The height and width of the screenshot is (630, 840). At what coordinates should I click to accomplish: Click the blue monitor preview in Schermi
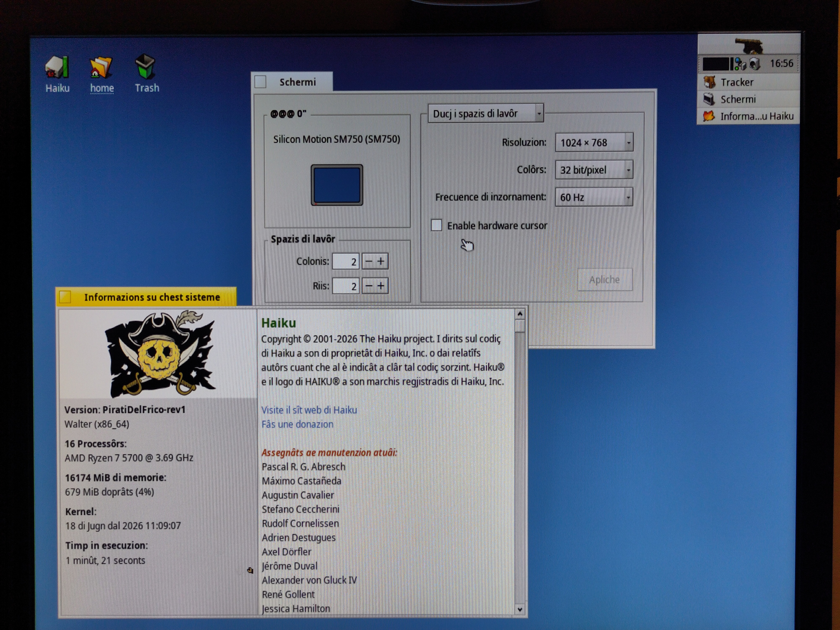[337, 185]
